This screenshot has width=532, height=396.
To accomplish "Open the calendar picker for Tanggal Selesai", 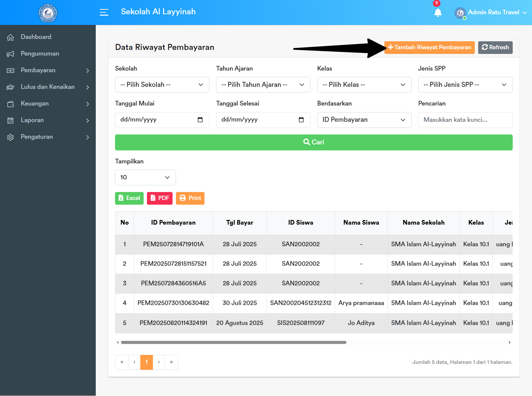I will click(x=301, y=120).
